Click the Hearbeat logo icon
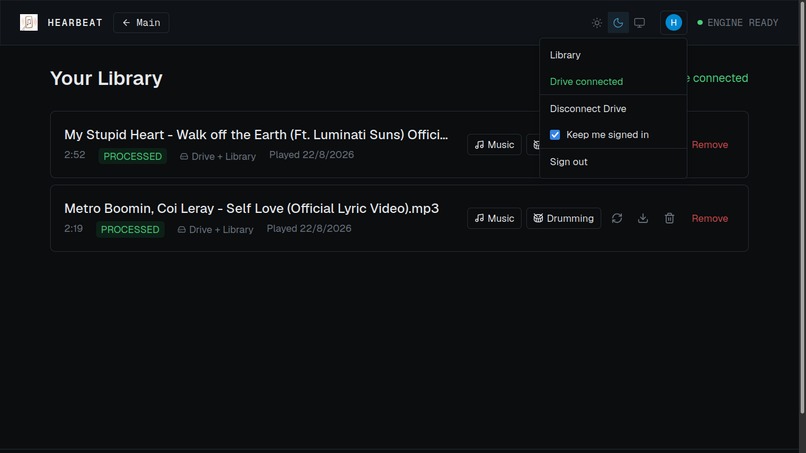The height and width of the screenshot is (453, 806). 29,22
